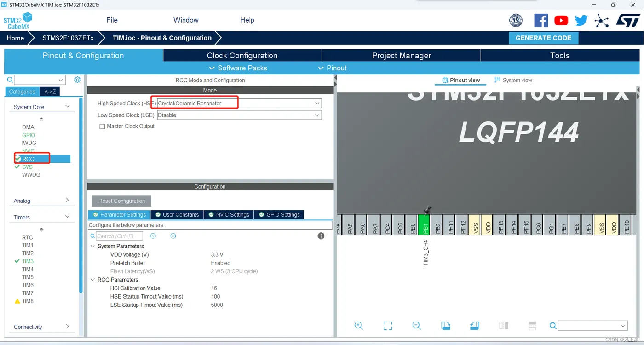
Task: Open the categories settings gear icon
Action: [77, 80]
